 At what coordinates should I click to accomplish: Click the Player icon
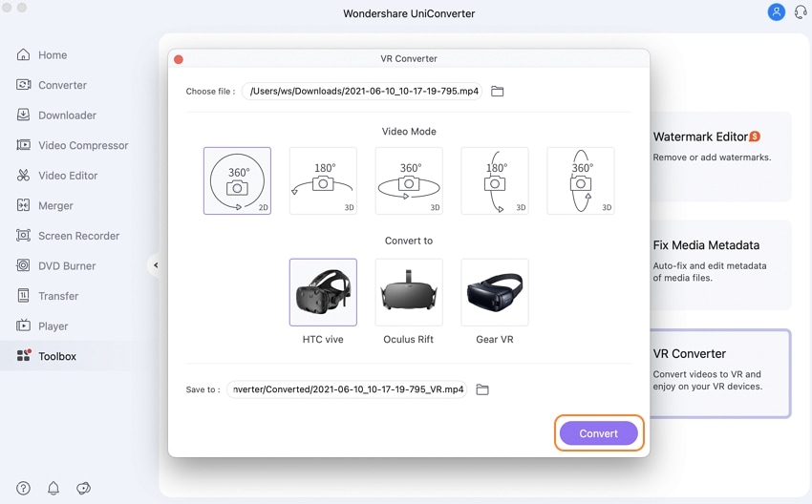(23, 325)
